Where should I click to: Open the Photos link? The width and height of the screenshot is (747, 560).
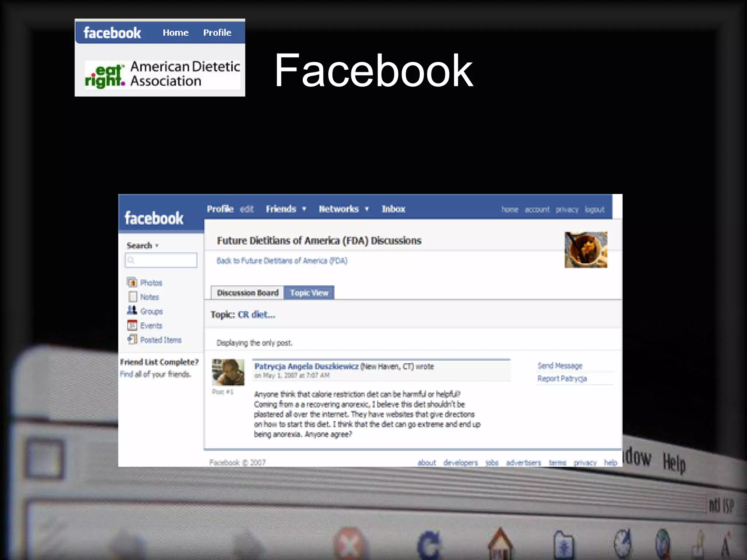tap(151, 283)
